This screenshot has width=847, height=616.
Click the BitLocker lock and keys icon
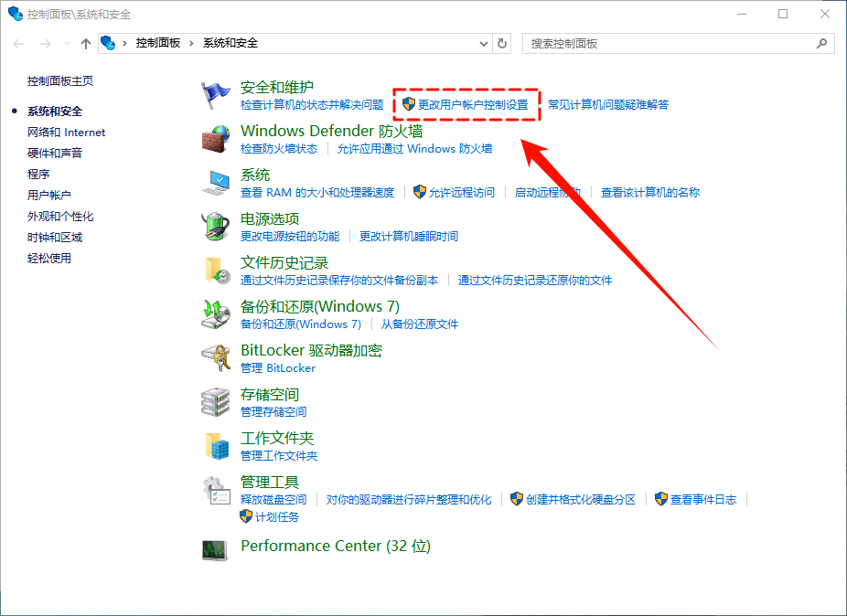point(216,358)
